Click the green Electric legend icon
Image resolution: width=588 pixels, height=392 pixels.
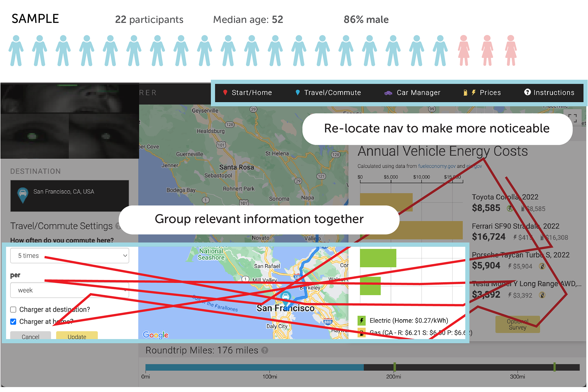pos(362,321)
